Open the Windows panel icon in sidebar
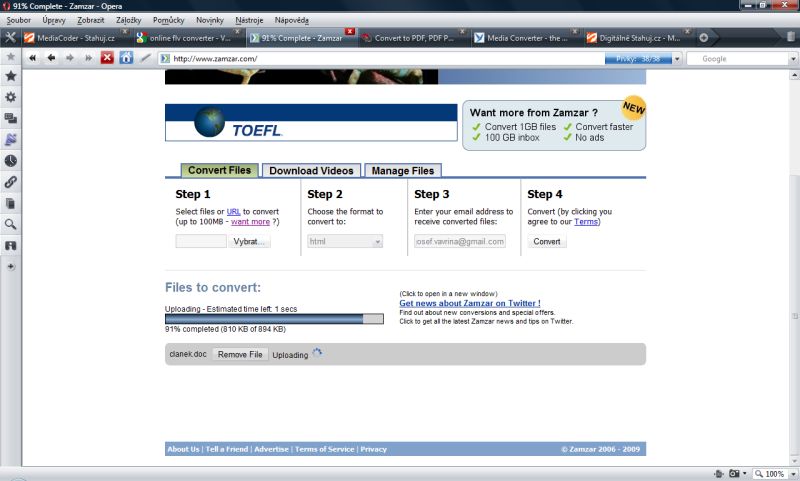Screen dimensions: 800x481 point(10,118)
